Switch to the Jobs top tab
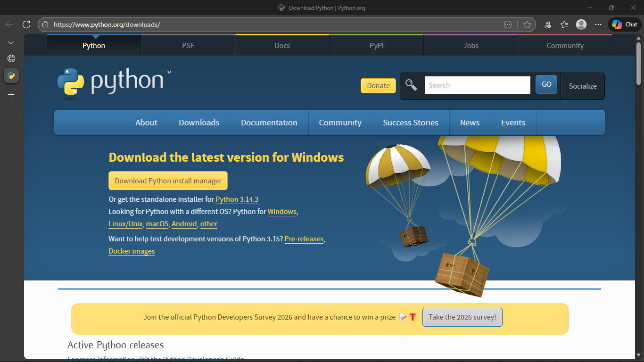This screenshot has height=362, width=644. click(x=471, y=45)
